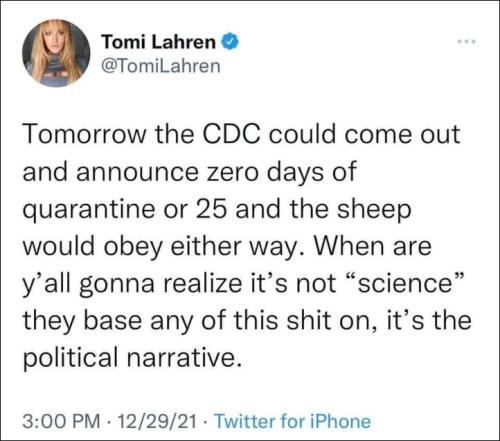Viewport: 500px width, 441px height.
Task: Open the @TomiLahren handle link
Action: point(161,66)
